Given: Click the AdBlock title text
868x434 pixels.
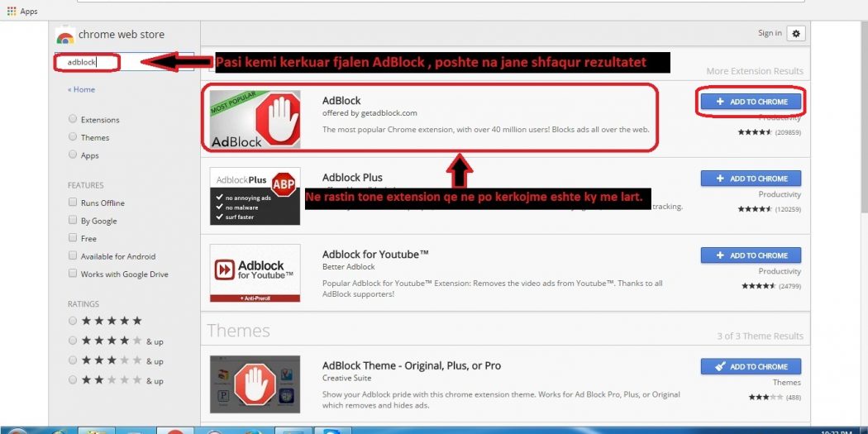Looking at the screenshot, I should click(x=341, y=101).
